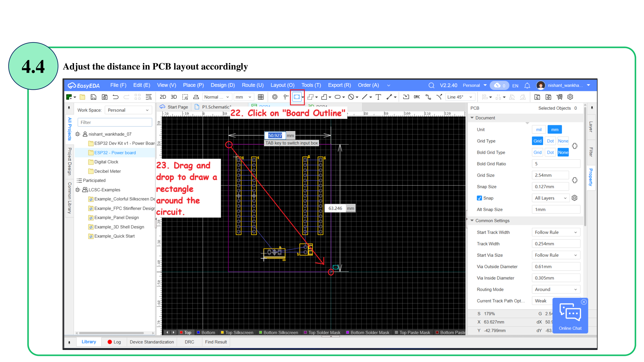
Task: Open the Work Space Personal dropdown
Action: click(128, 110)
